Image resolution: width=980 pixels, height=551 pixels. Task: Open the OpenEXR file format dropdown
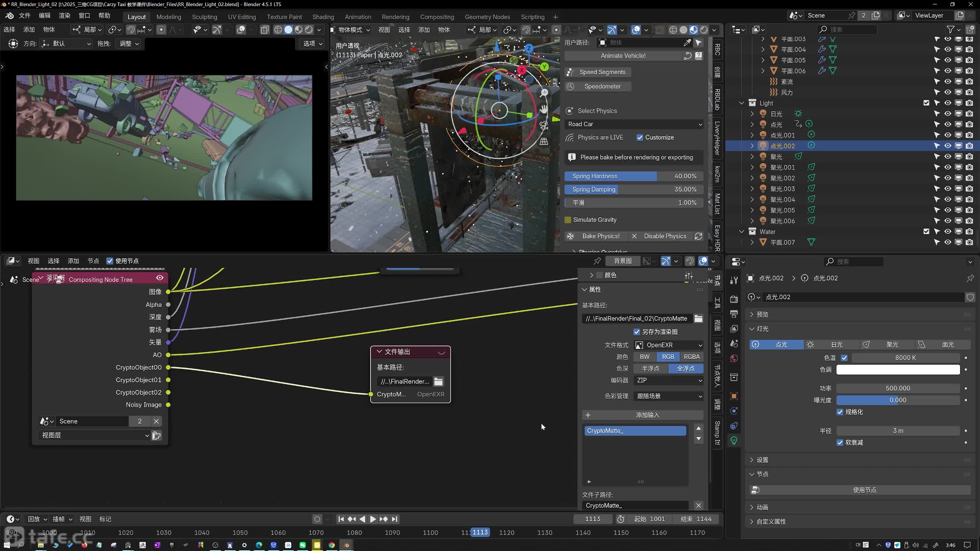pyautogui.click(x=668, y=345)
